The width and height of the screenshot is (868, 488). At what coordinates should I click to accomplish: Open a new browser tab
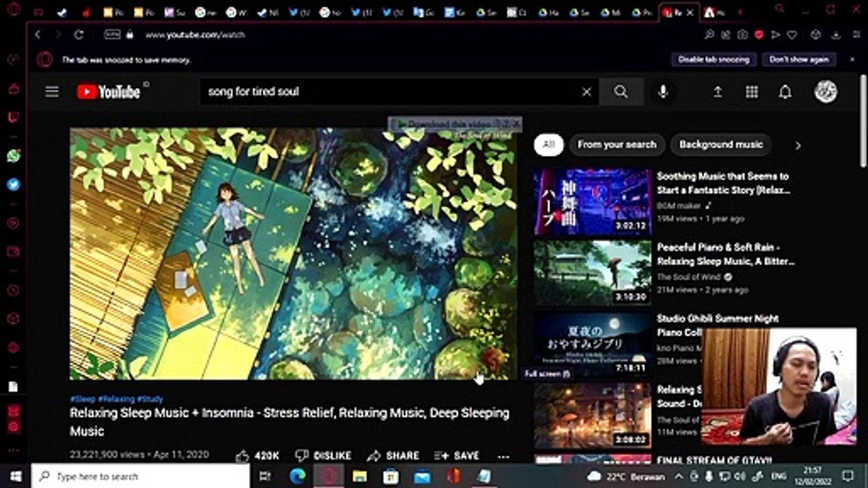click(739, 12)
